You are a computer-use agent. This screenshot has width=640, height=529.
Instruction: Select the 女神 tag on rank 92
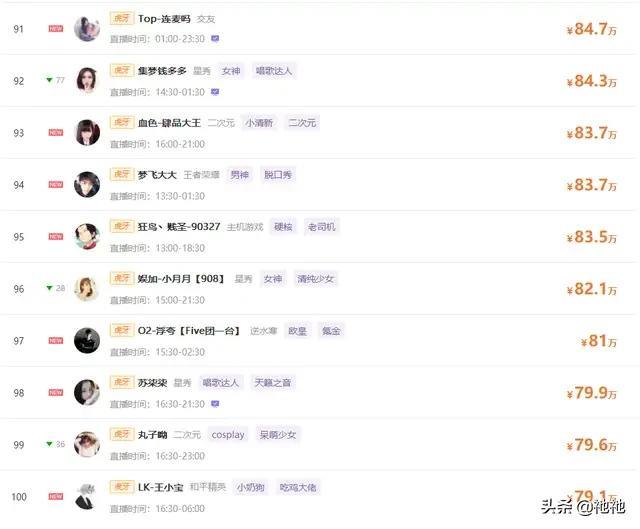point(231,71)
